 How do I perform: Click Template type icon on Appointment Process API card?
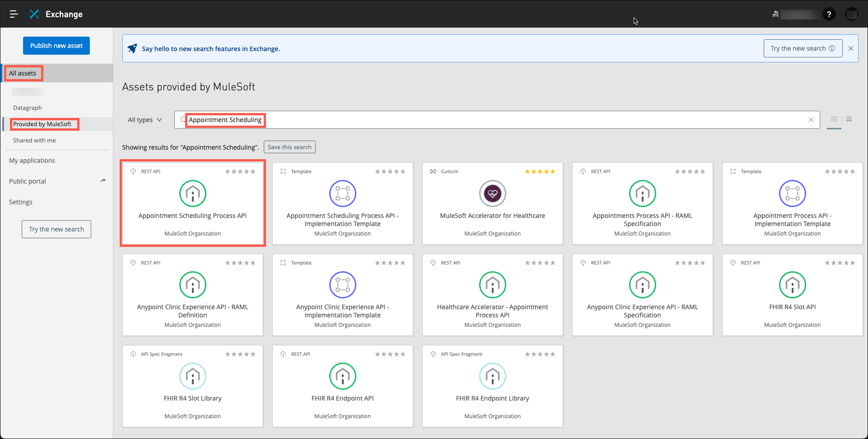tap(733, 171)
